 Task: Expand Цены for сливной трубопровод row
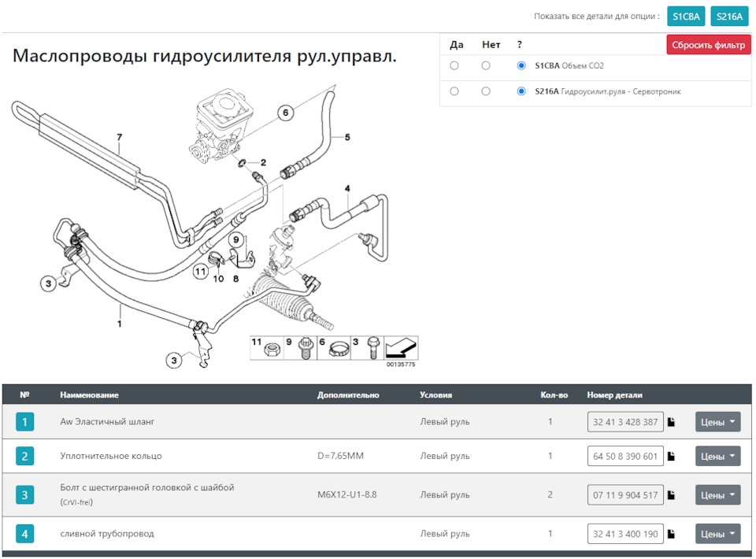717,533
